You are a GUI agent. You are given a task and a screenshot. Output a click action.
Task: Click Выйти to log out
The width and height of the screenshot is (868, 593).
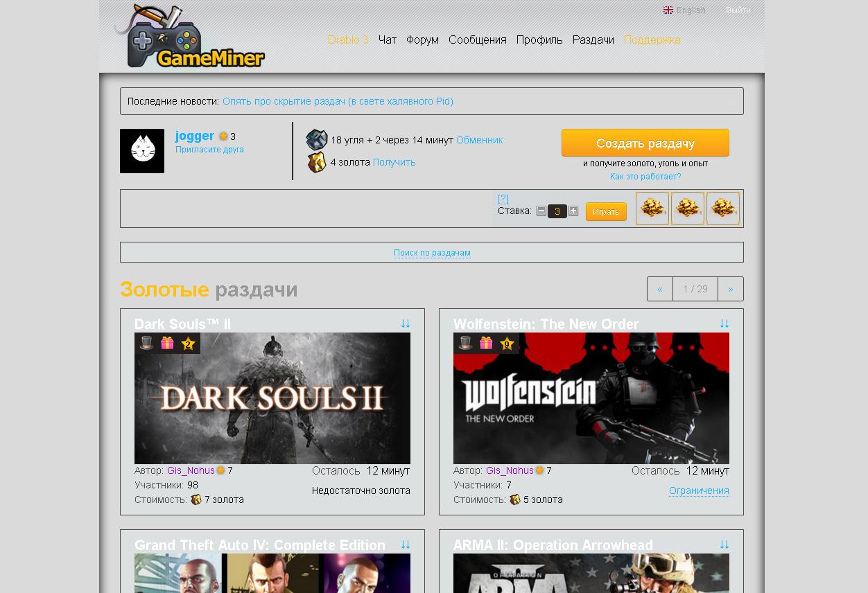[x=738, y=10]
